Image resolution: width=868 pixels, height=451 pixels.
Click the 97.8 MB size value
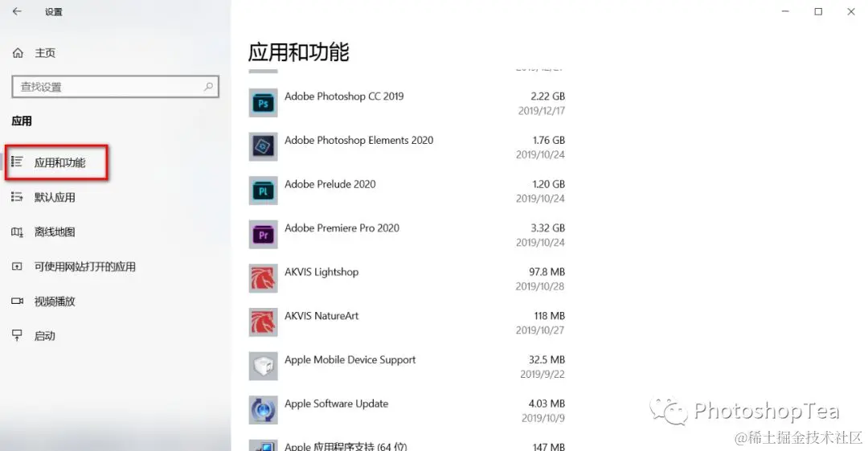pyautogui.click(x=547, y=272)
